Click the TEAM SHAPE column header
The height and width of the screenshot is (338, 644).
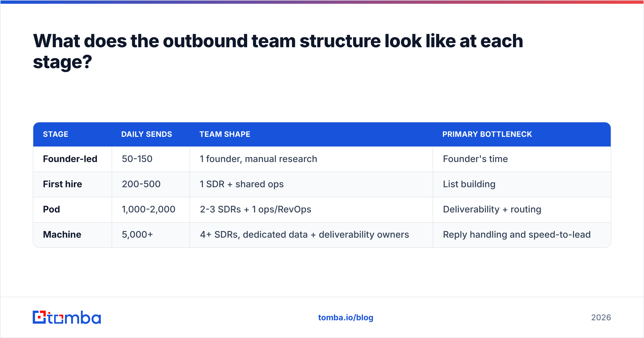tap(225, 134)
